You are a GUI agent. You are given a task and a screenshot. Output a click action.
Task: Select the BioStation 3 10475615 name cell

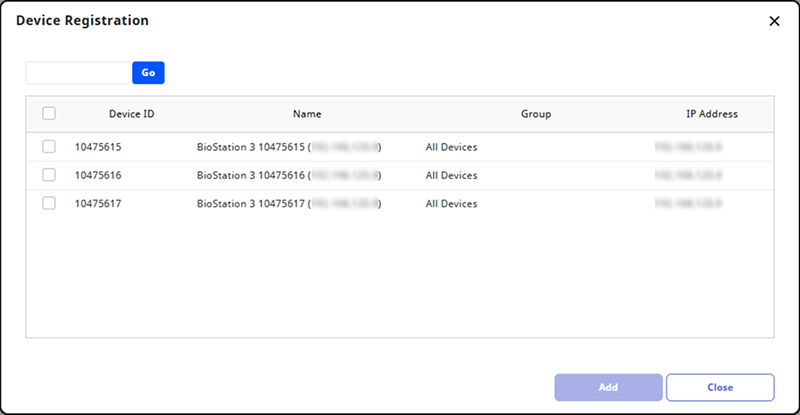[289, 147]
